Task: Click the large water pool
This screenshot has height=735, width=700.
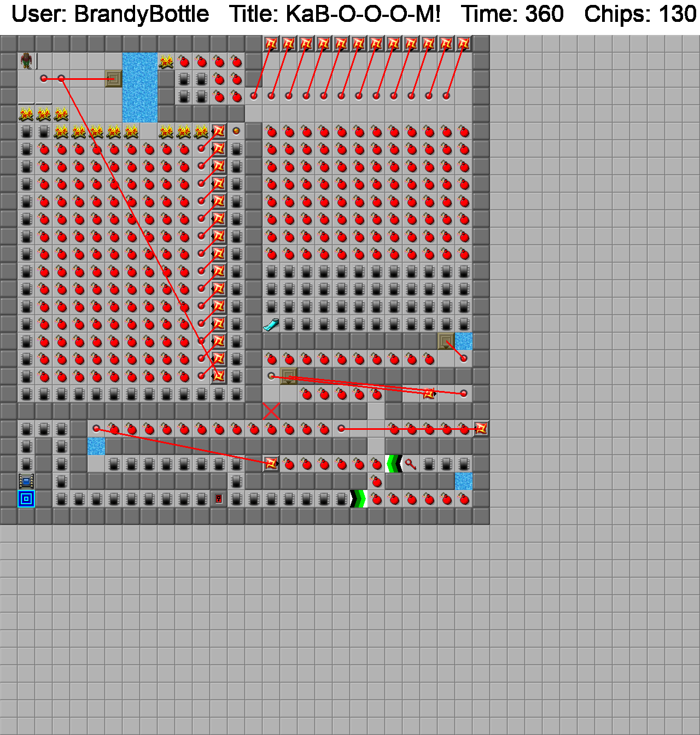Action: [x=140, y=88]
